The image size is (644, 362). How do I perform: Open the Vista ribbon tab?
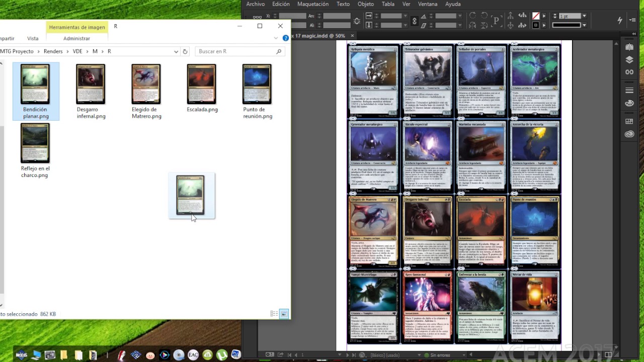coord(33,38)
